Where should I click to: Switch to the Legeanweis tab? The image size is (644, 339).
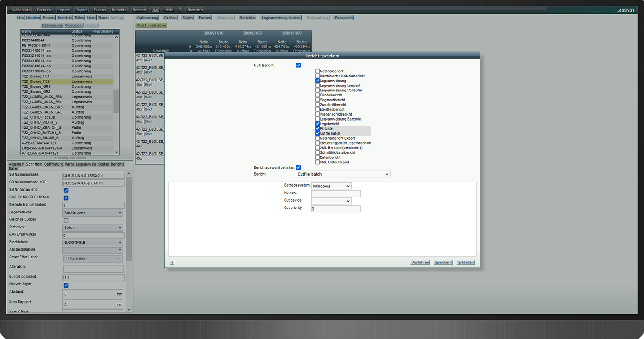click(86, 164)
